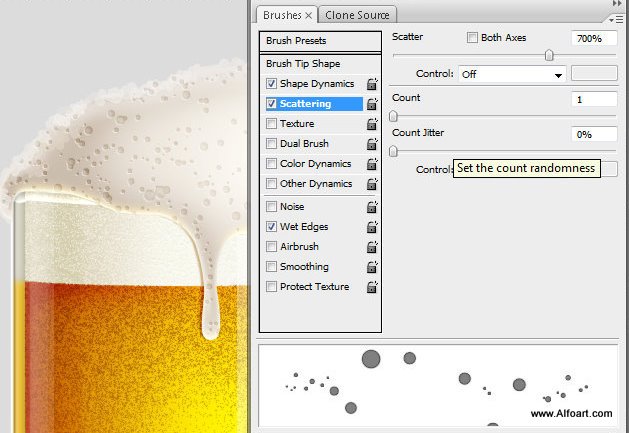Enable the Texture checkbox
The height and width of the screenshot is (433, 629).
(271, 123)
